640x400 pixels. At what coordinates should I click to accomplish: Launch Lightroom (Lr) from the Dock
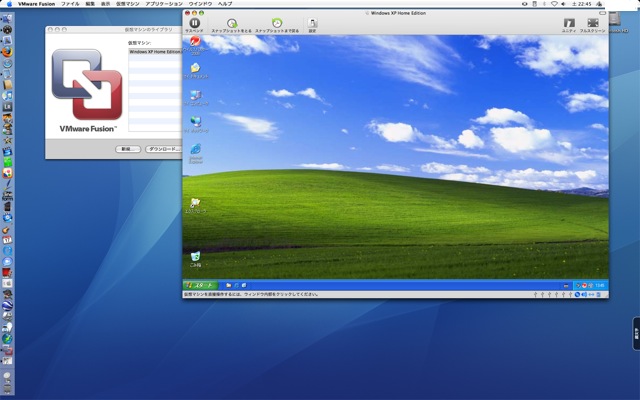click(7, 106)
